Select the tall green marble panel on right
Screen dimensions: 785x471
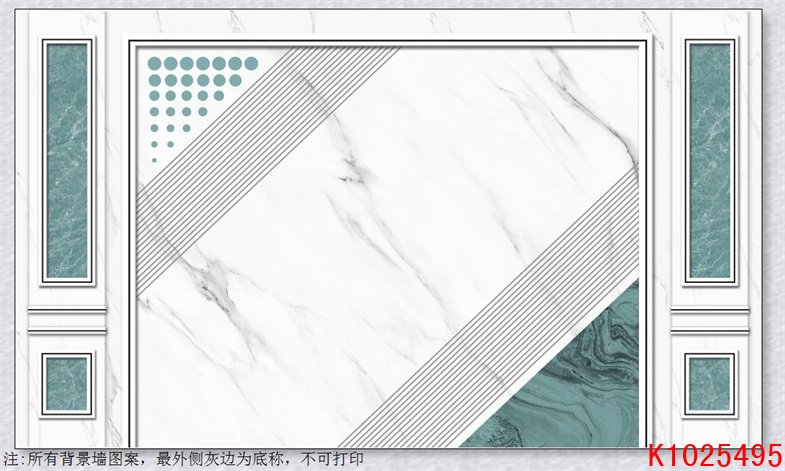tap(710, 161)
